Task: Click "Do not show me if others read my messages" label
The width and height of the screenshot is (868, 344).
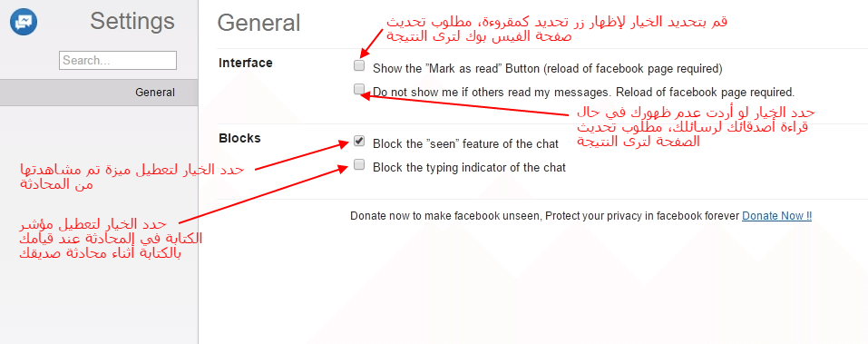Action: tap(583, 92)
